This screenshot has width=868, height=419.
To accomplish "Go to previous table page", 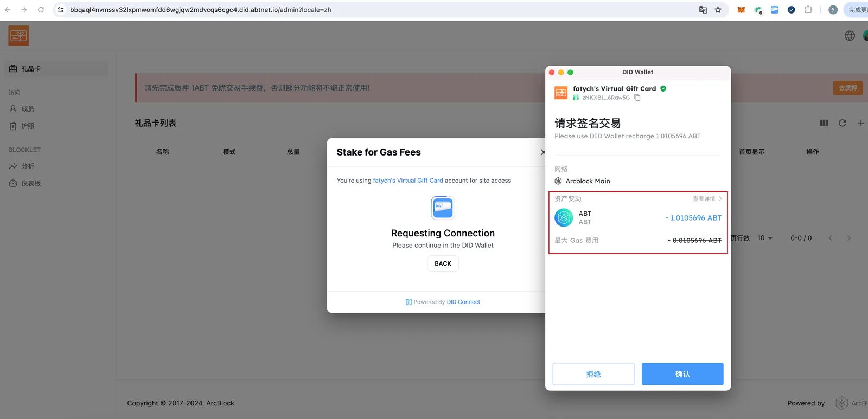I will [831, 238].
